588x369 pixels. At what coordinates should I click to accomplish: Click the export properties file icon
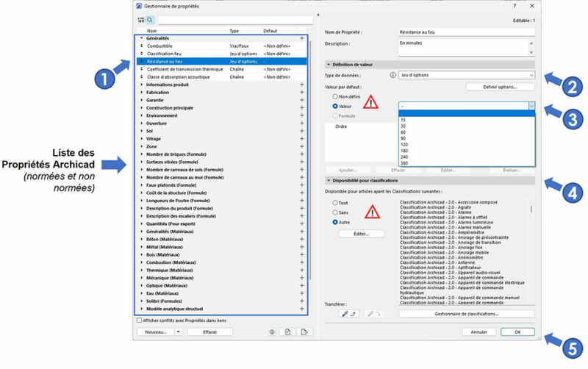coord(304,332)
